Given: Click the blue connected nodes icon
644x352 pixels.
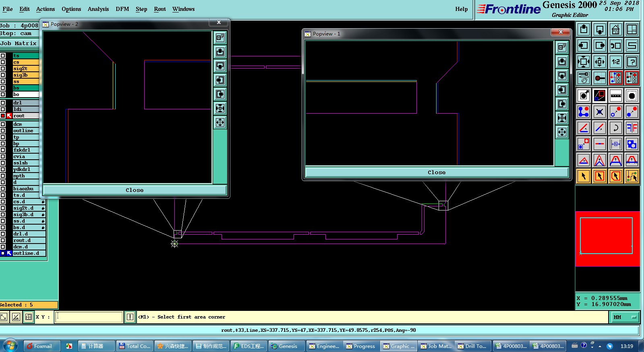Looking at the screenshot, I should click(x=584, y=112).
